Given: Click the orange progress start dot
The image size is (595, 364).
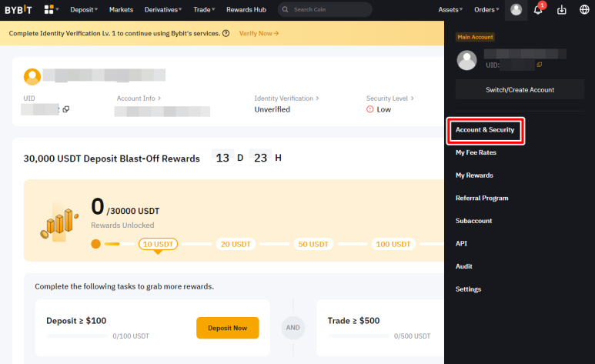Looking at the screenshot, I should (x=95, y=244).
